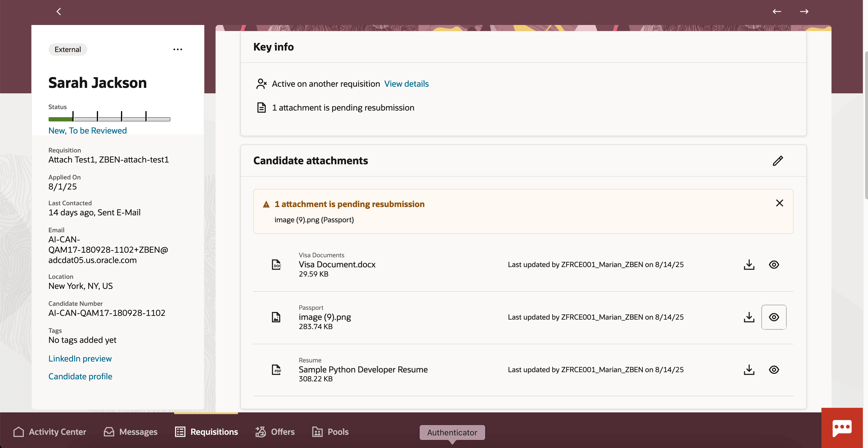The height and width of the screenshot is (448, 868).
Task: Preview Visa Document.docx with eye icon
Action: tap(774, 264)
